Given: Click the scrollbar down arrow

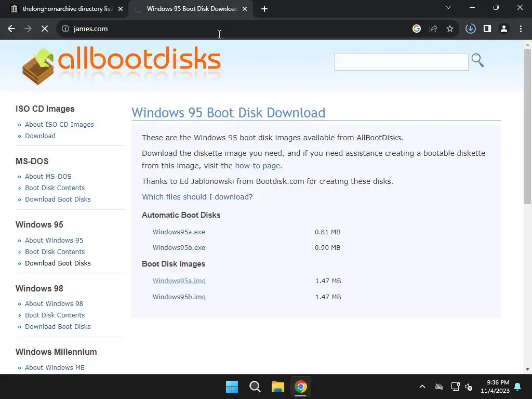Looking at the screenshot, I should point(527,369).
